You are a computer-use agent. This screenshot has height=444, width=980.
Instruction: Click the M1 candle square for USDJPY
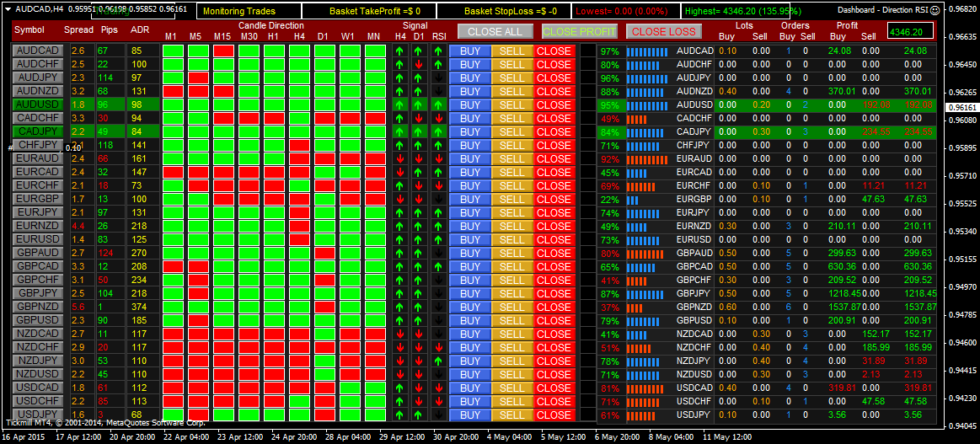[173, 415]
